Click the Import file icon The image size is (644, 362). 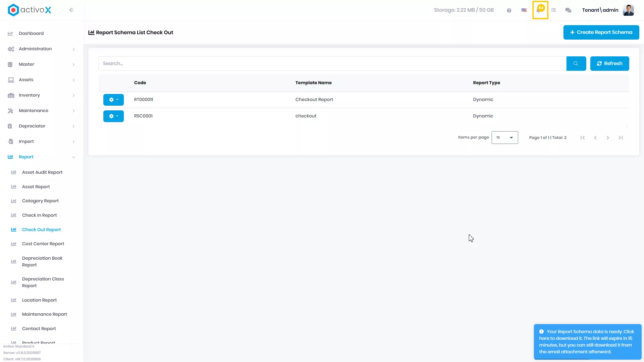11,142
